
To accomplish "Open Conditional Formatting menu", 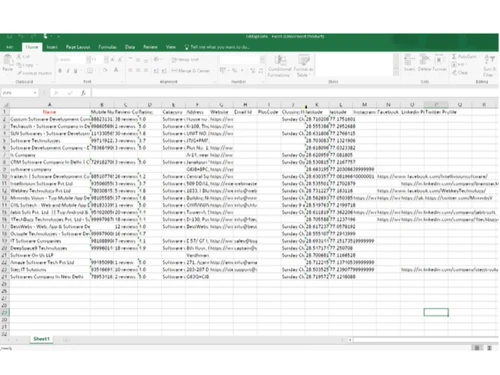I will click(280, 66).
